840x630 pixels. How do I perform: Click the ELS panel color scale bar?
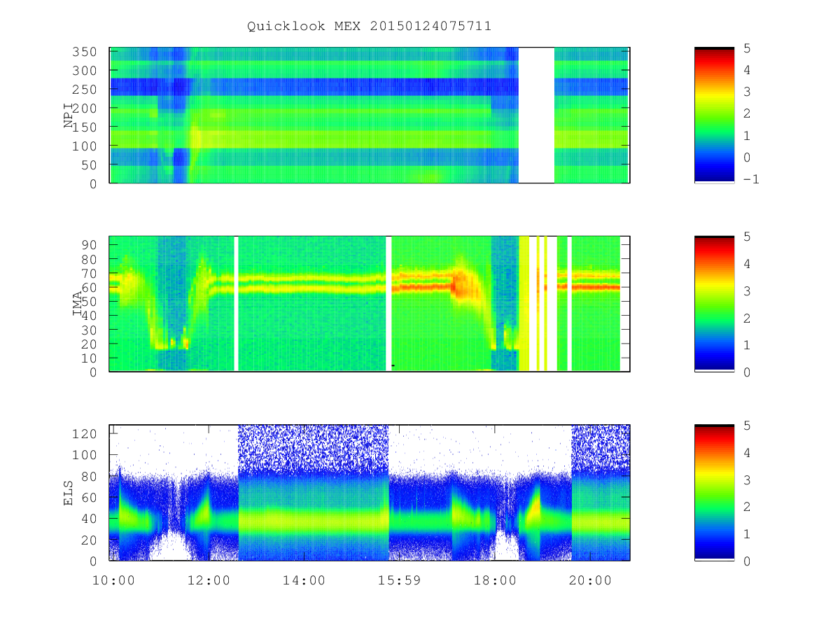pos(714,492)
